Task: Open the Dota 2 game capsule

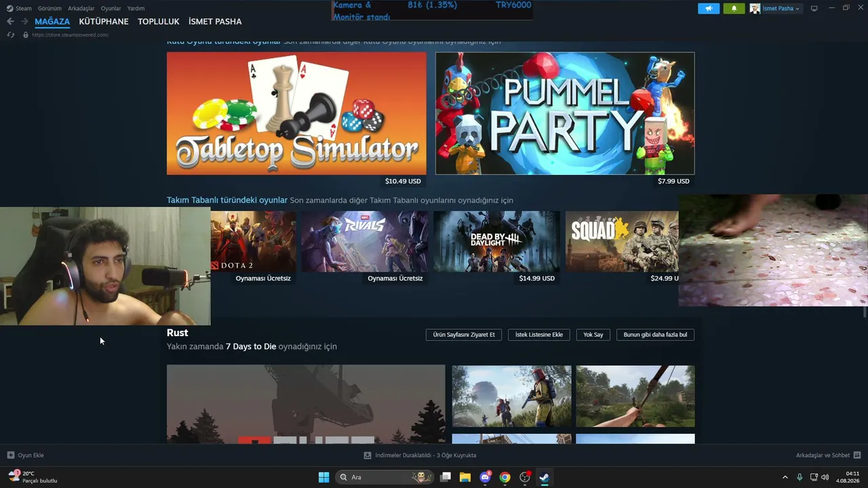Action: 253,241
